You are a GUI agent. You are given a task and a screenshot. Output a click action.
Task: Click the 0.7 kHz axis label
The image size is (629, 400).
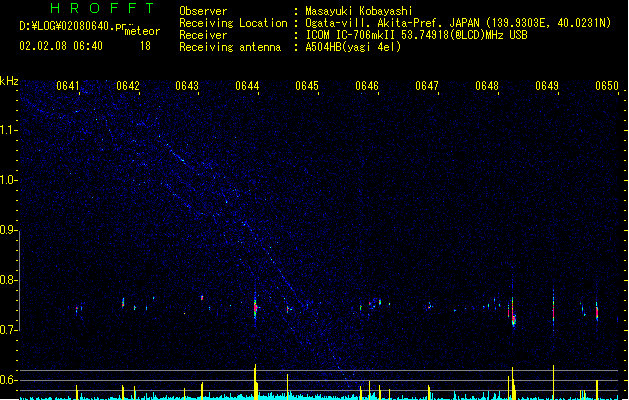[9, 330]
